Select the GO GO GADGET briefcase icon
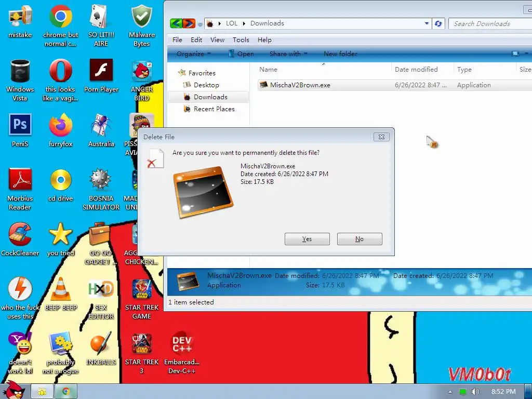532x399 pixels. click(100, 244)
